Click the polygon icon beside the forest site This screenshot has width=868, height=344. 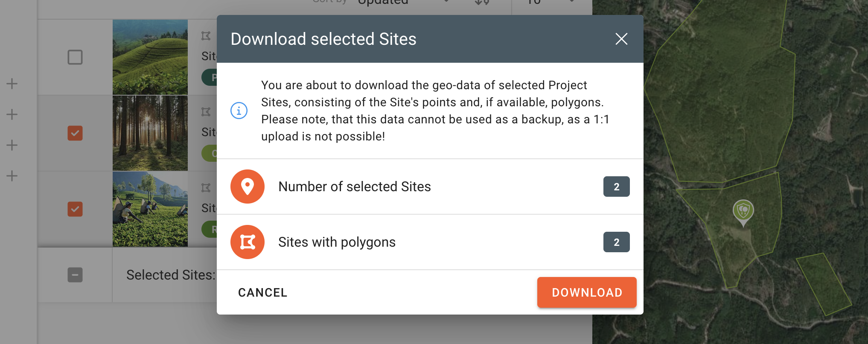pos(206,112)
